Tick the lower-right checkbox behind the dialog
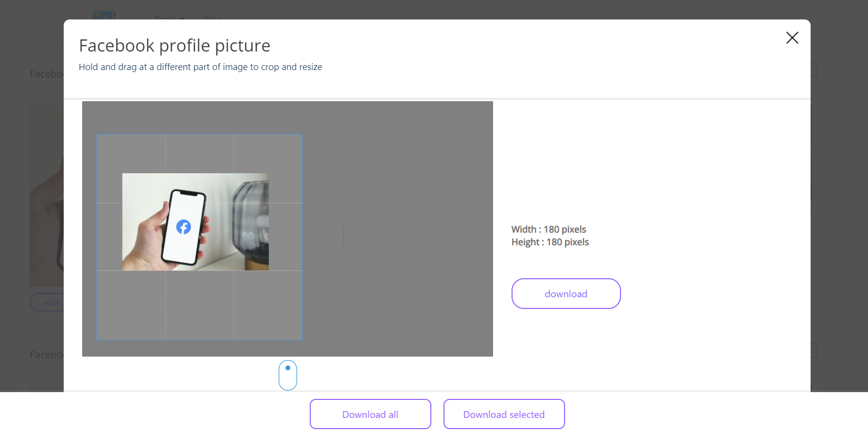The width and height of the screenshot is (868, 432). click(x=814, y=350)
